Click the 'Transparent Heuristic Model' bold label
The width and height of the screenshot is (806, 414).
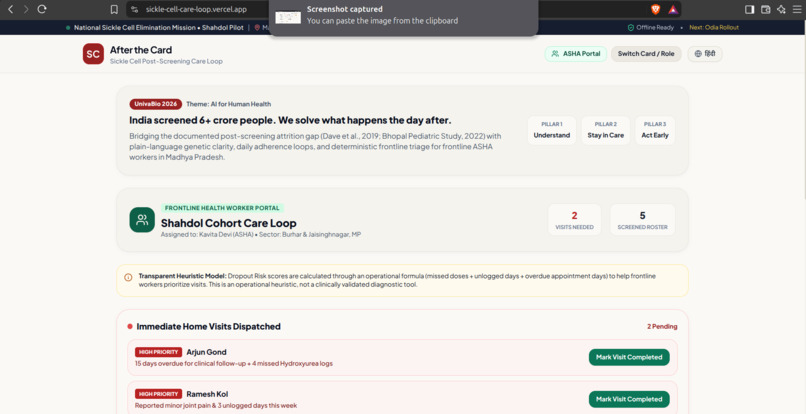[x=182, y=276]
